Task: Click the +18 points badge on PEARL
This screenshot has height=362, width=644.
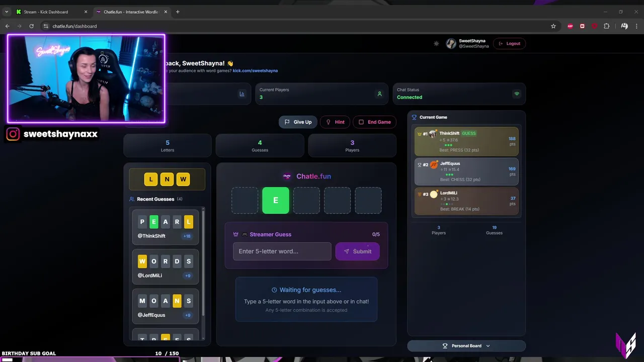Action: [x=187, y=236]
